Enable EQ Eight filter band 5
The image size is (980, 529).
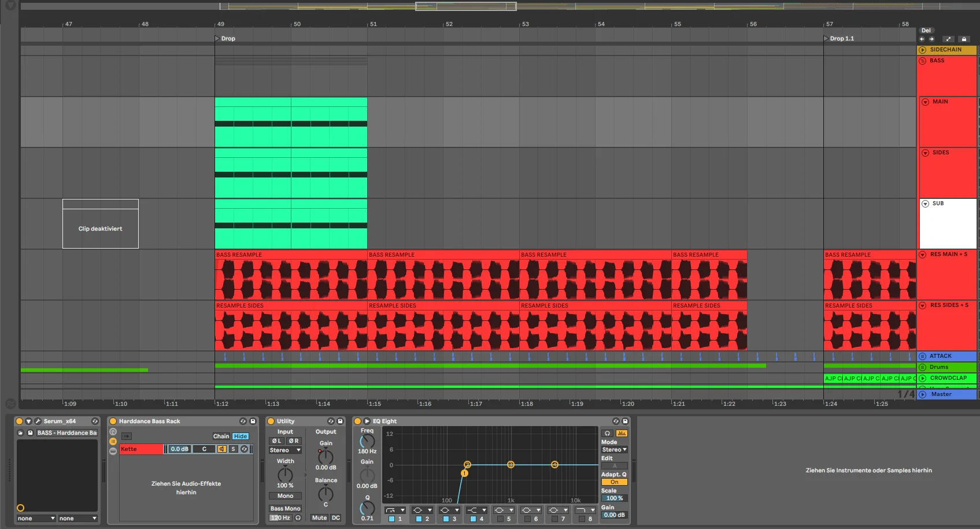pos(500,519)
